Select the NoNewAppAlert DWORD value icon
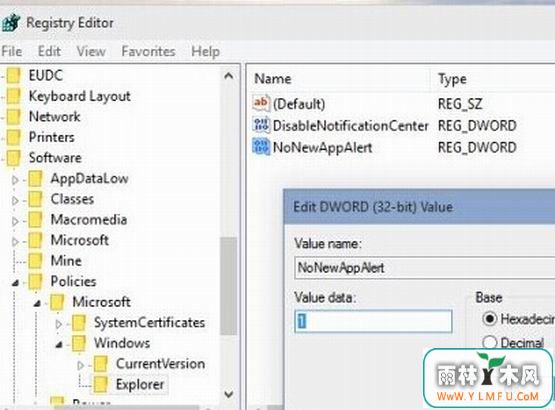Viewport: 555px width, 410px height. (x=261, y=147)
